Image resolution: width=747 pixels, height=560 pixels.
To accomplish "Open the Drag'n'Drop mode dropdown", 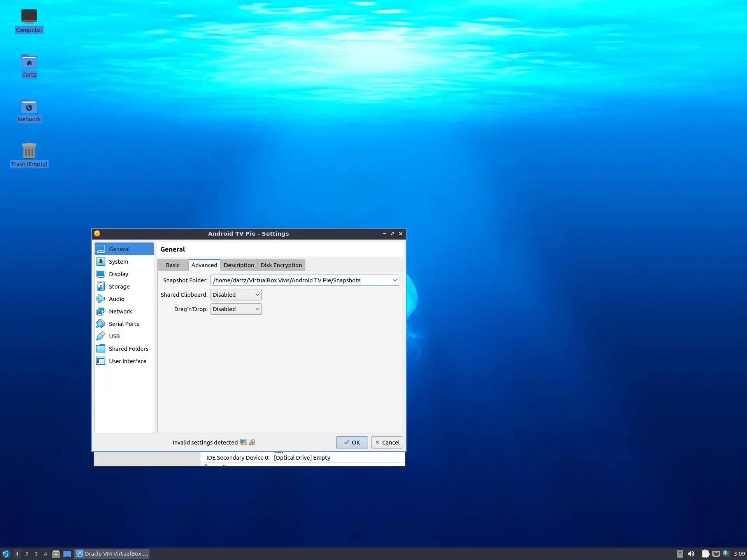I will point(236,309).
